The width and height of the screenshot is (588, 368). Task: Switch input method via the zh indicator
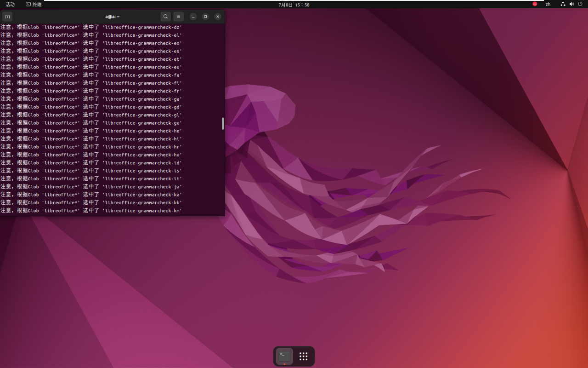548,4
